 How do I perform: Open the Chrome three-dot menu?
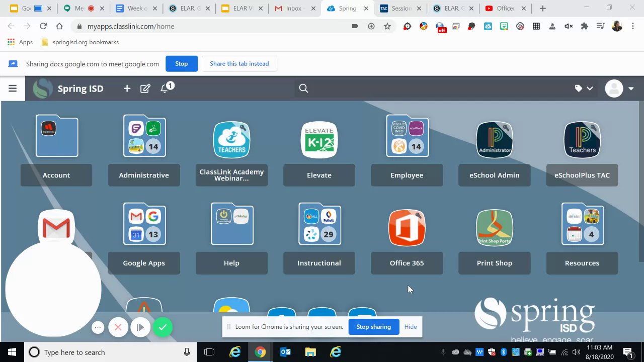[633, 26]
